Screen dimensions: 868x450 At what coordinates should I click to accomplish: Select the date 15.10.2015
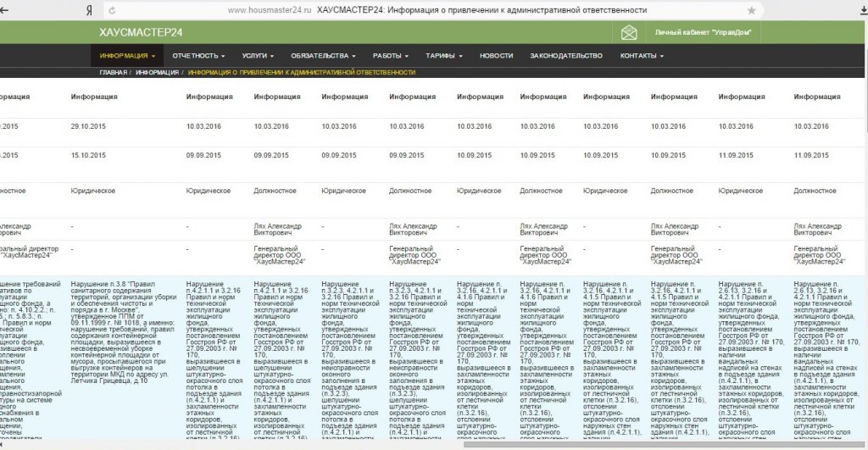(x=88, y=156)
